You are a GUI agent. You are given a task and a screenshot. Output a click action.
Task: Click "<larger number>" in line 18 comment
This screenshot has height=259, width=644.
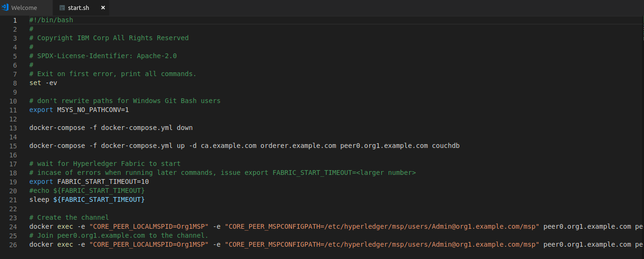[386, 173]
